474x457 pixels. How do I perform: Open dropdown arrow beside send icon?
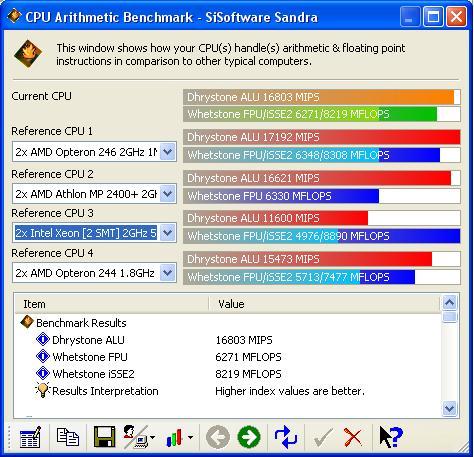pos(152,437)
